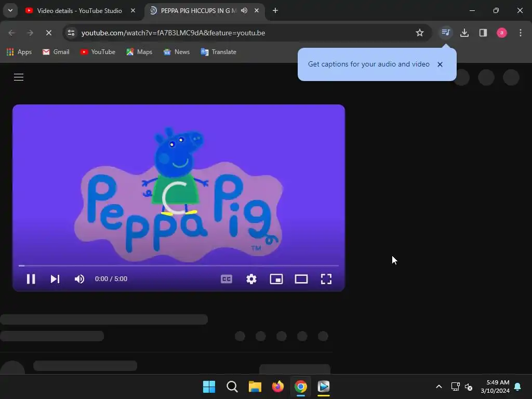Stop loading the page
The width and height of the screenshot is (532, 399).
click(49, 33)
